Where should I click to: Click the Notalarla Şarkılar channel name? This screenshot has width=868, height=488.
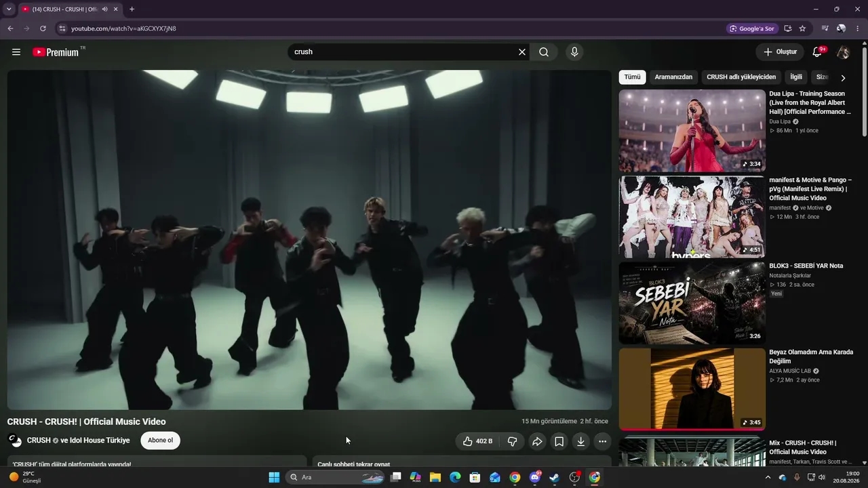tap(790, 276)
